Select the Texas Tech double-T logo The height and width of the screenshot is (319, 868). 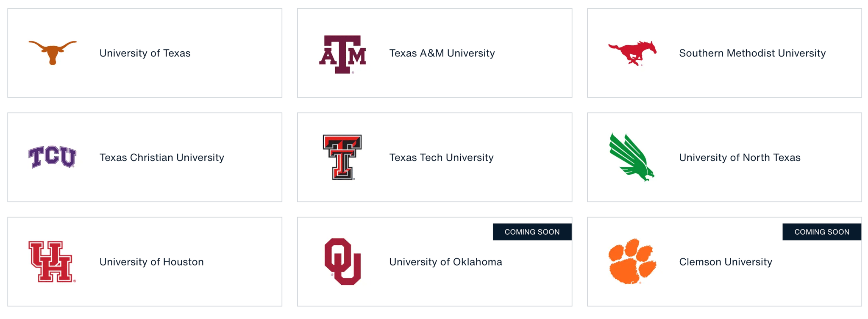coord(342,157)
